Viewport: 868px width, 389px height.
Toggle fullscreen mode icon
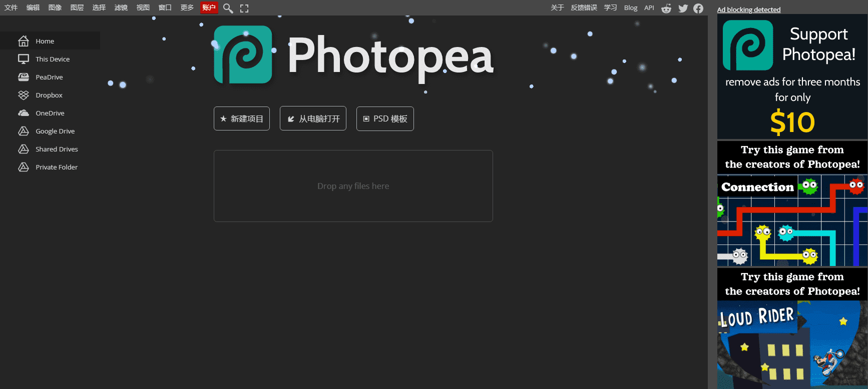point(244,8)
